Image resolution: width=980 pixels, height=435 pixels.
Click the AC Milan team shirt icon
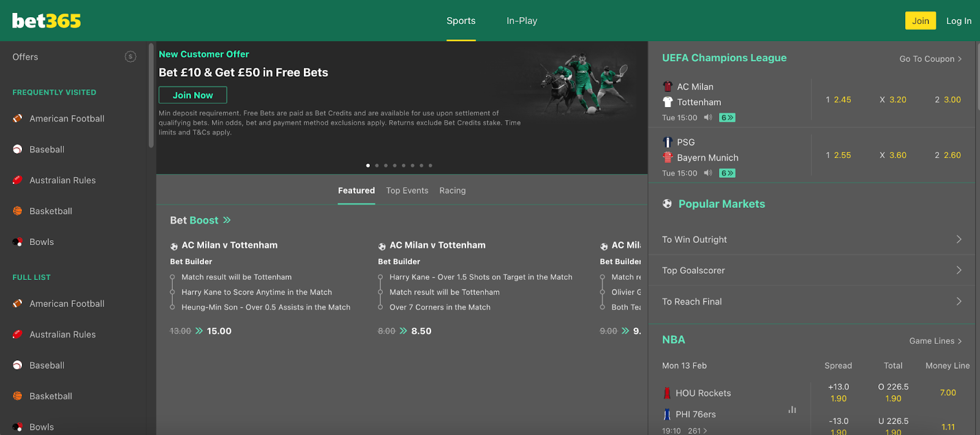(x=668, y=86)
